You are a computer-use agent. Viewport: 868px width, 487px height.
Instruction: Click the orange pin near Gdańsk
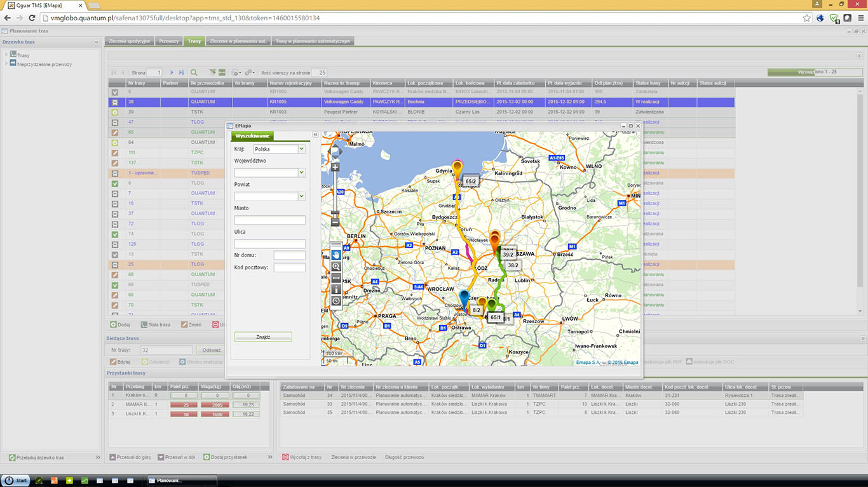click(x=456, y=170)
